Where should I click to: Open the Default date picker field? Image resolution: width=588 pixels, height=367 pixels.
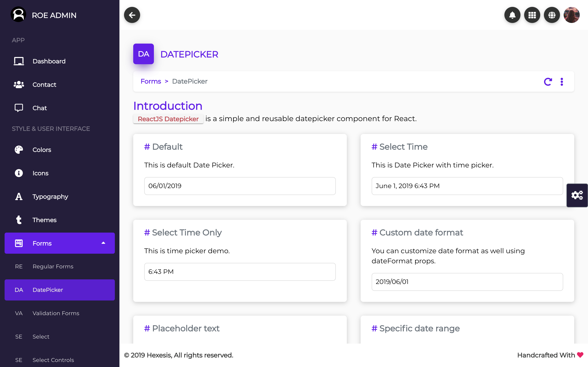(240, 186)
